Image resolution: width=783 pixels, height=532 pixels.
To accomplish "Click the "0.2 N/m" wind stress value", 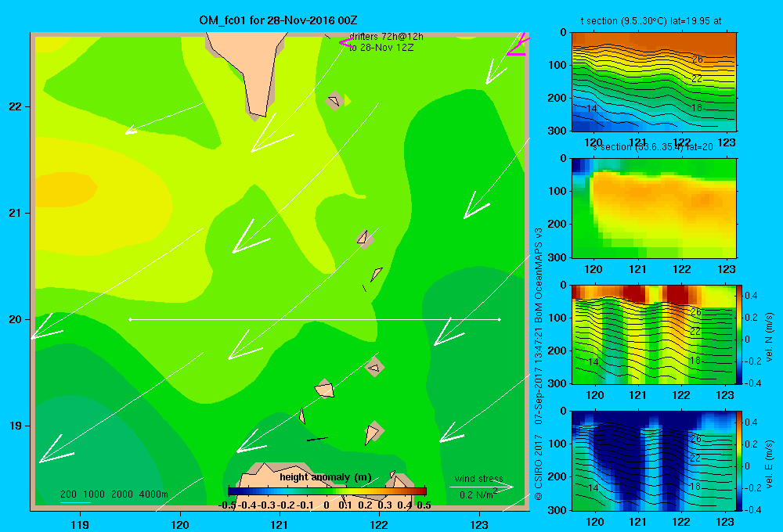I will tap(478, 494).
